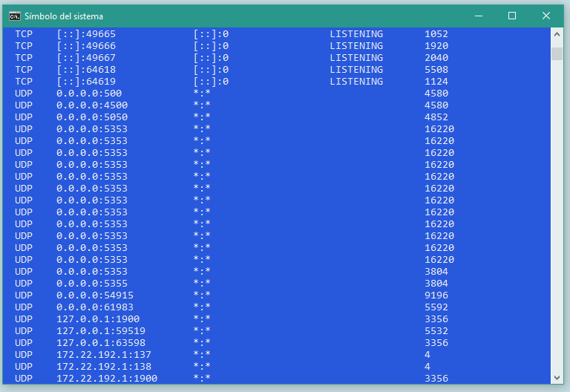Click the scrollbar up arrow
This screenshot has width=570, height=392.
(x=557, y=34)
